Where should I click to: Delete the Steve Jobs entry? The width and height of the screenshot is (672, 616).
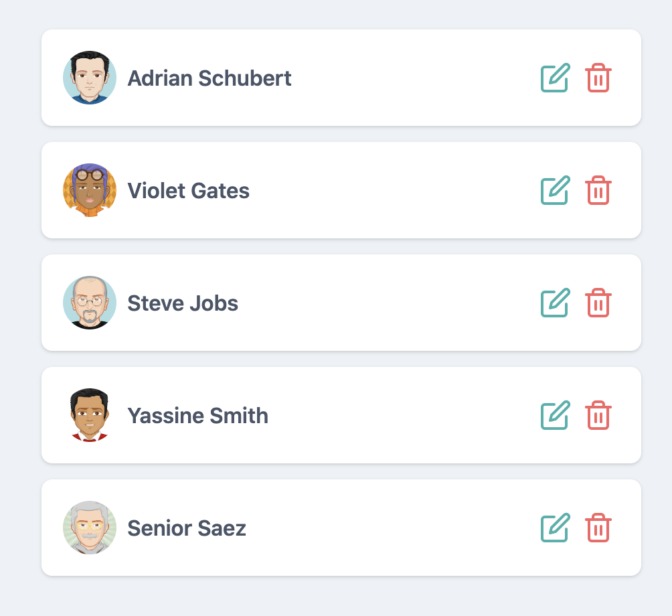pos(598,303)
